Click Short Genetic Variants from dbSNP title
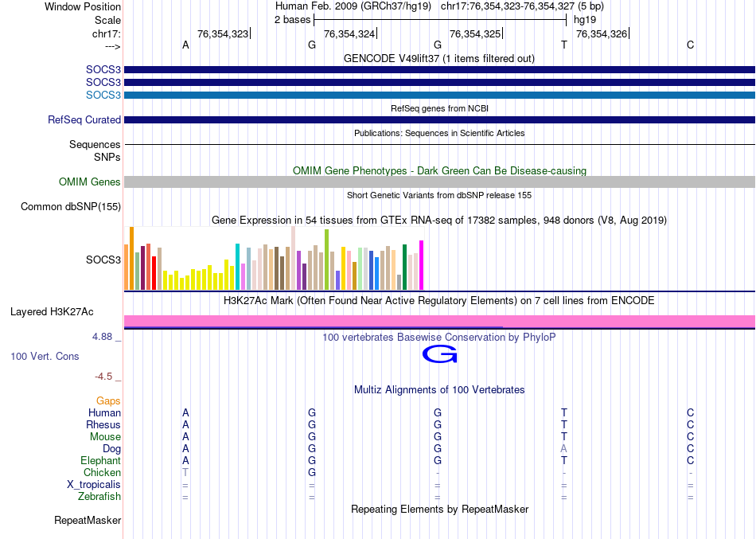The image size is (756, 539). pyautogui.click(x=439, y=195)
